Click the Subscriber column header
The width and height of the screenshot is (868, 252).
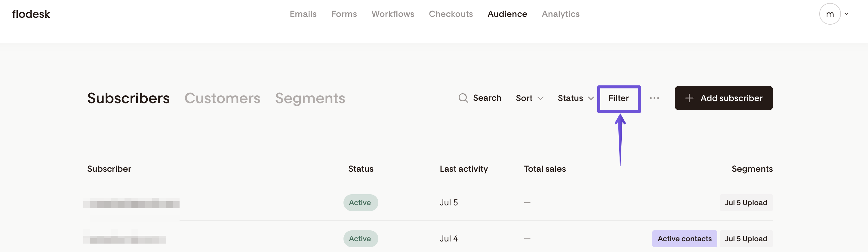[x=109, y=169]
